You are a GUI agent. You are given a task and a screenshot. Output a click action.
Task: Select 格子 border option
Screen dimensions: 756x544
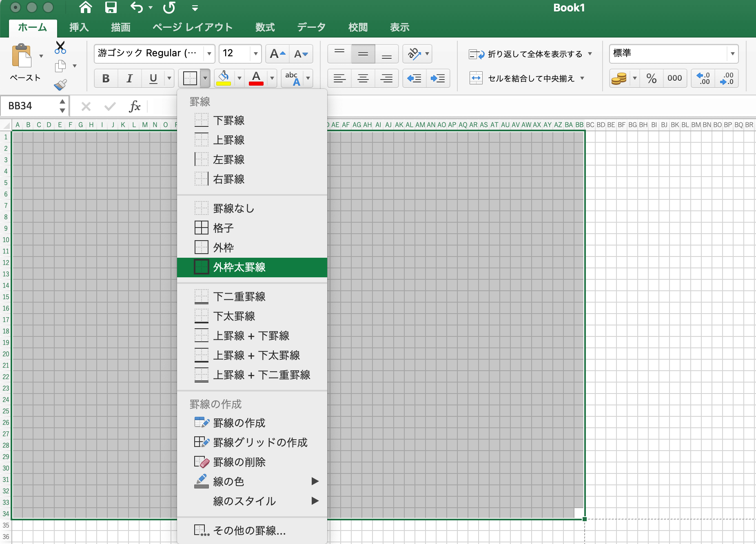pyautogui.click(x=252, y=228)
